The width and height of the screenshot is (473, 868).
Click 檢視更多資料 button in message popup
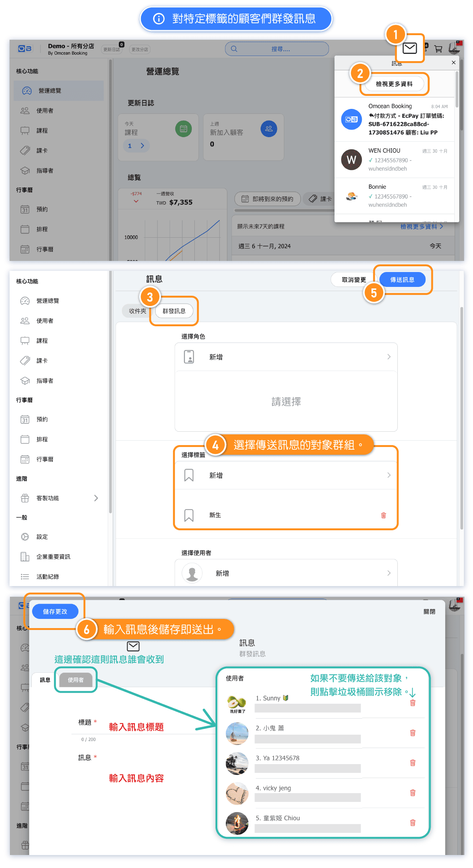coord(394,84)
